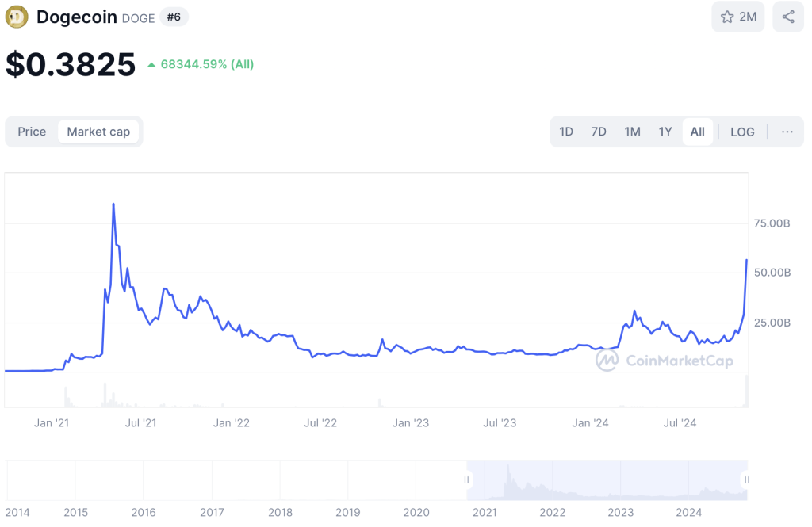Viewport: 812px width, 527px height.
Task: Click the selected range area in navigator
Action: pyautogui.click(x=607, y=480)
